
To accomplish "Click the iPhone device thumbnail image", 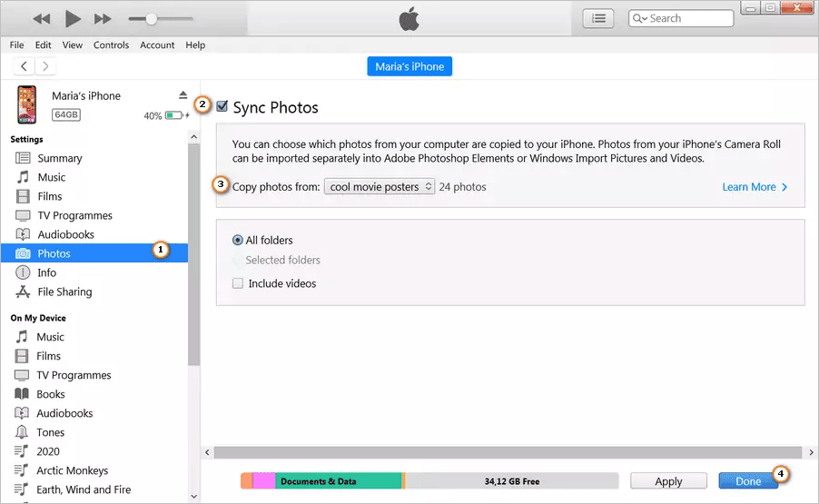I will (26, 104).
